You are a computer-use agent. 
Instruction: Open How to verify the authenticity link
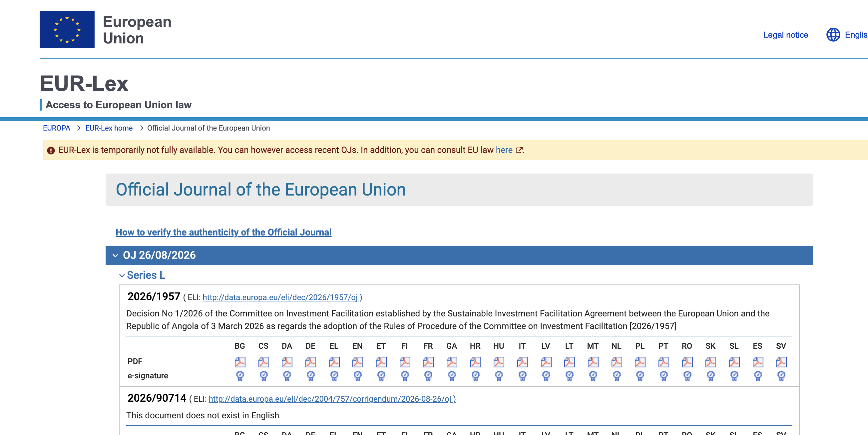point(223,232)
